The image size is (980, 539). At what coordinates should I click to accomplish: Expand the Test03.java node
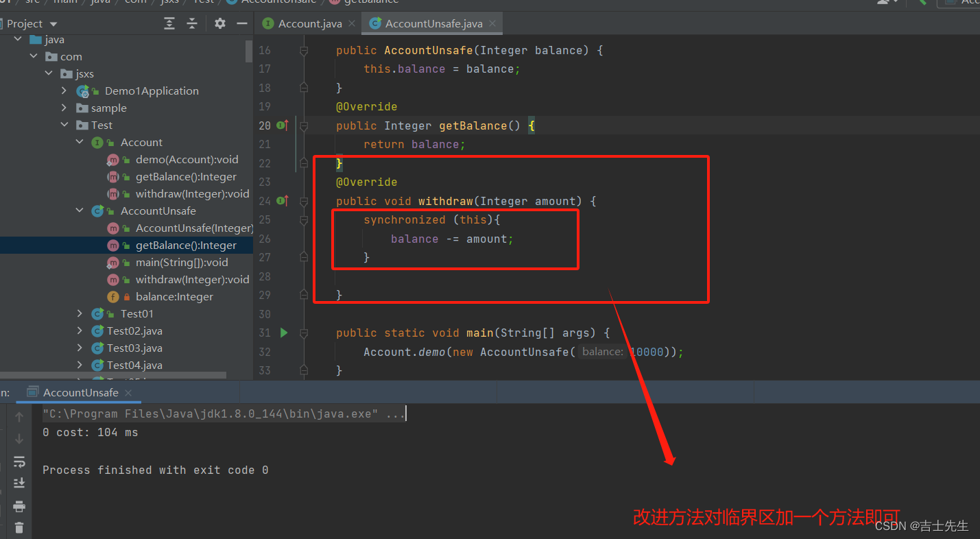point(80,348)
